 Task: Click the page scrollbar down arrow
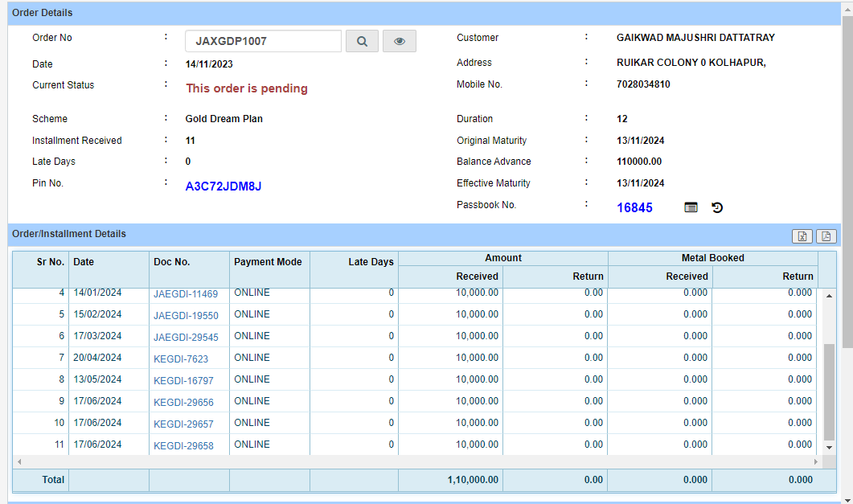(847, 499)
